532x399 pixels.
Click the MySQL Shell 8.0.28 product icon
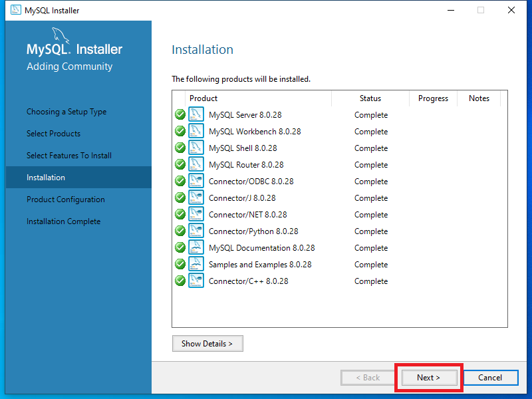[x=196, y=148]
